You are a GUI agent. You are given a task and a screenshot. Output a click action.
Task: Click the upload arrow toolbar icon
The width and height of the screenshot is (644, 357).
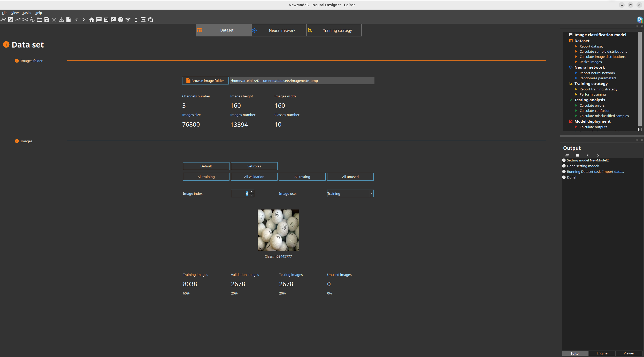pos(136,20)
